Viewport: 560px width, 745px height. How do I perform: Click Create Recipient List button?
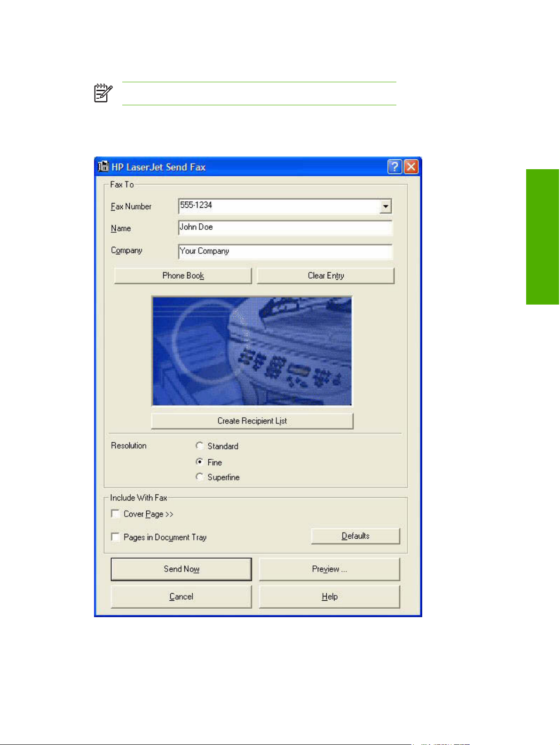point(252,421)
